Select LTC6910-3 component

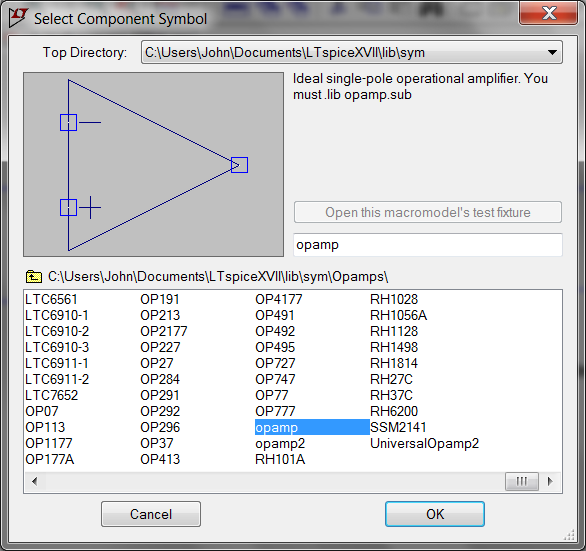coord(57,348)
